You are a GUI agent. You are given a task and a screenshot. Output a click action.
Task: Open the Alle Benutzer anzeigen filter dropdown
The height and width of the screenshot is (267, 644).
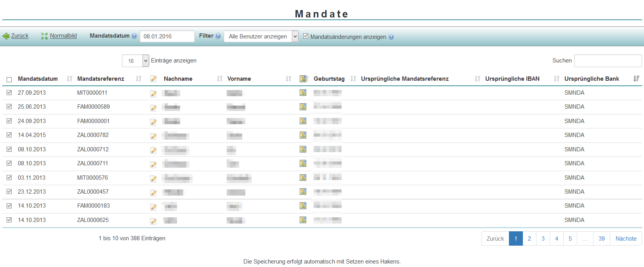point(261,36)
